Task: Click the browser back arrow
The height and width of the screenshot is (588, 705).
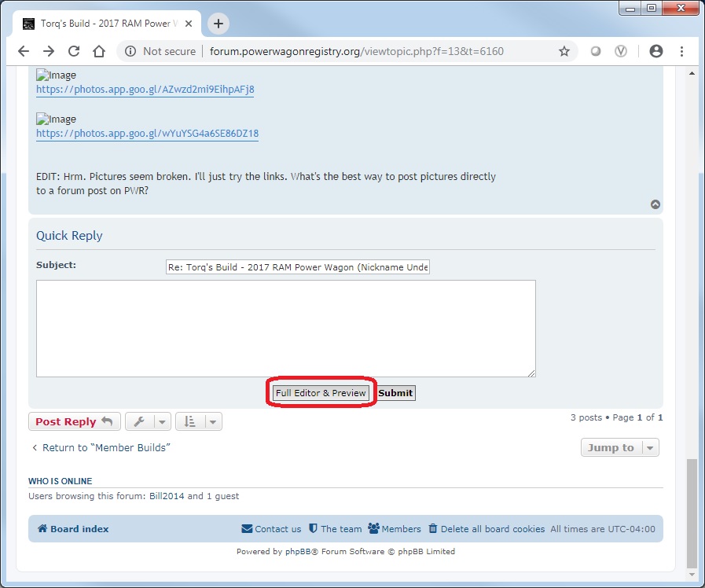Action: pyautogui.click(x=24, y=51)
